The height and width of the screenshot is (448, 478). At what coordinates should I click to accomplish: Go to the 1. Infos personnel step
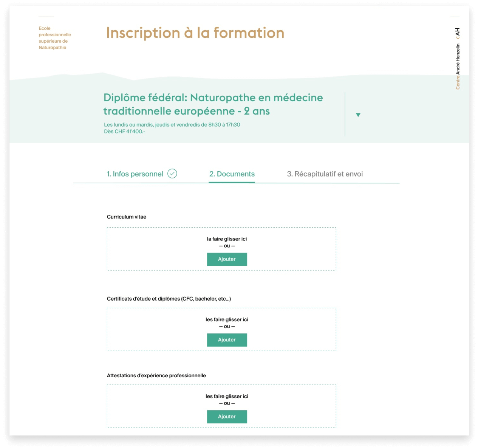135,174
